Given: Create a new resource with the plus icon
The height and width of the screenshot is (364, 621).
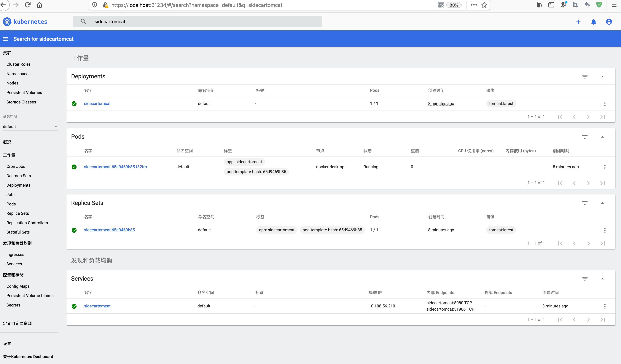Looking at the screenshot, I should 578,22.
